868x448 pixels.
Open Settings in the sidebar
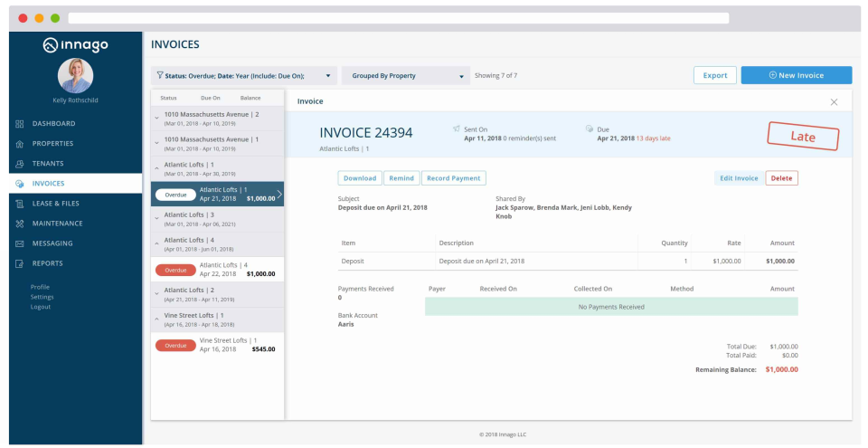(42, 297)
